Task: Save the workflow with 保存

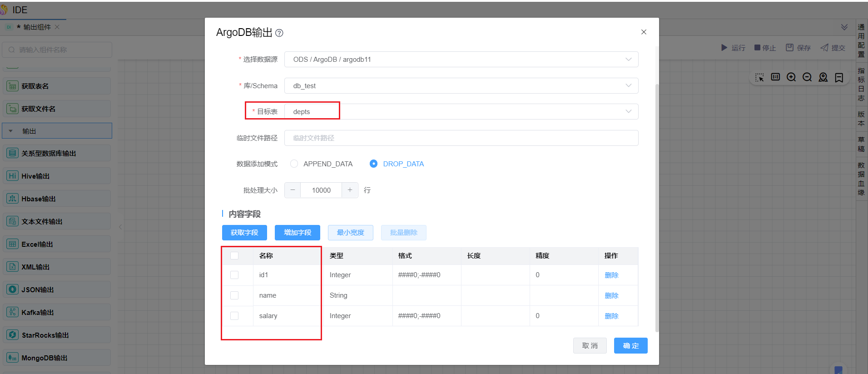Action: pyautogui.click(x=798, y=48)
